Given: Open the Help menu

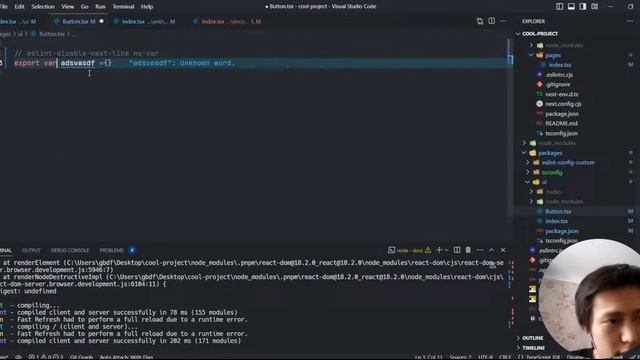Looking at the screenshot, I should click(x=147, y=7).
